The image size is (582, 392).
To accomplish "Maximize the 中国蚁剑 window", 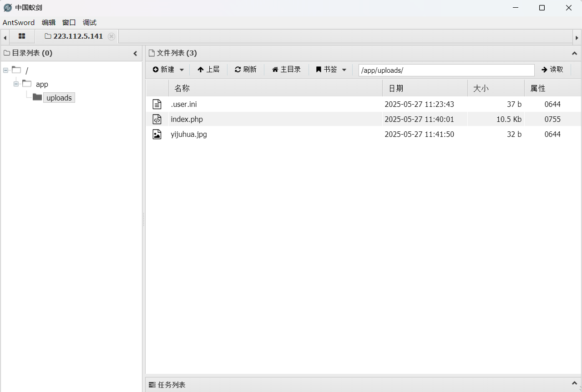I will coord(542,8).
